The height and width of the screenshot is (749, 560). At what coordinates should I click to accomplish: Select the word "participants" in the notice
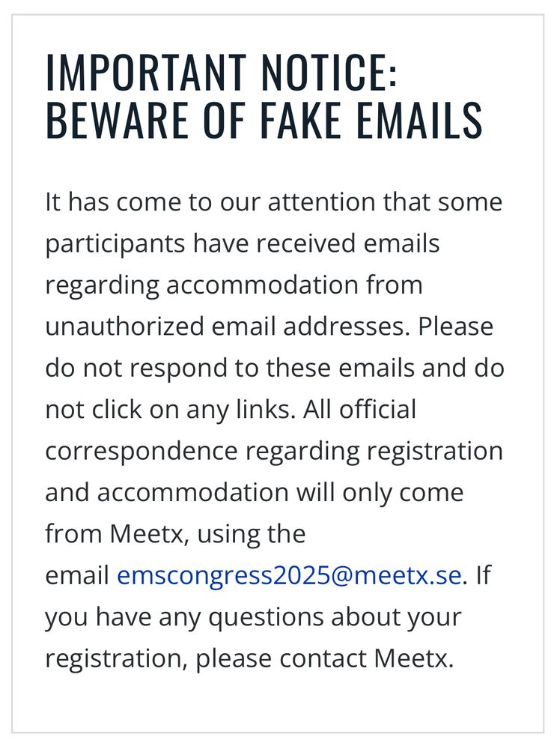(x=115, y=244)
